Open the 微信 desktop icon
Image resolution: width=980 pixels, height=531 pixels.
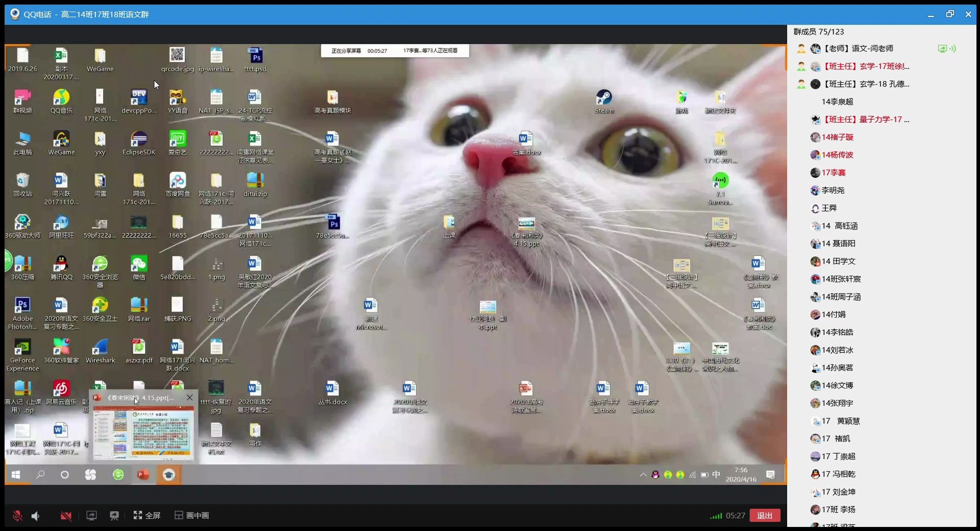pyautogui.click(x=139, y=268)
